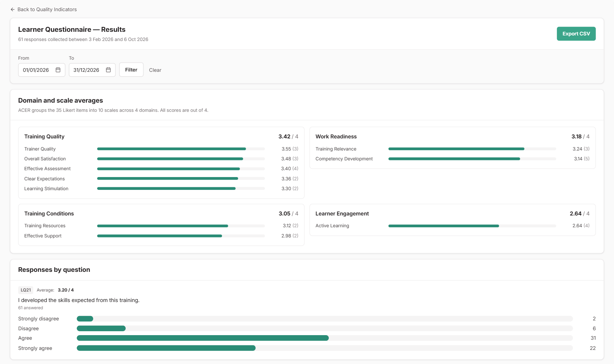Click the back arrow icon
Screen dimensions: 614x364
pyautogui.click(x=12, y=10)
